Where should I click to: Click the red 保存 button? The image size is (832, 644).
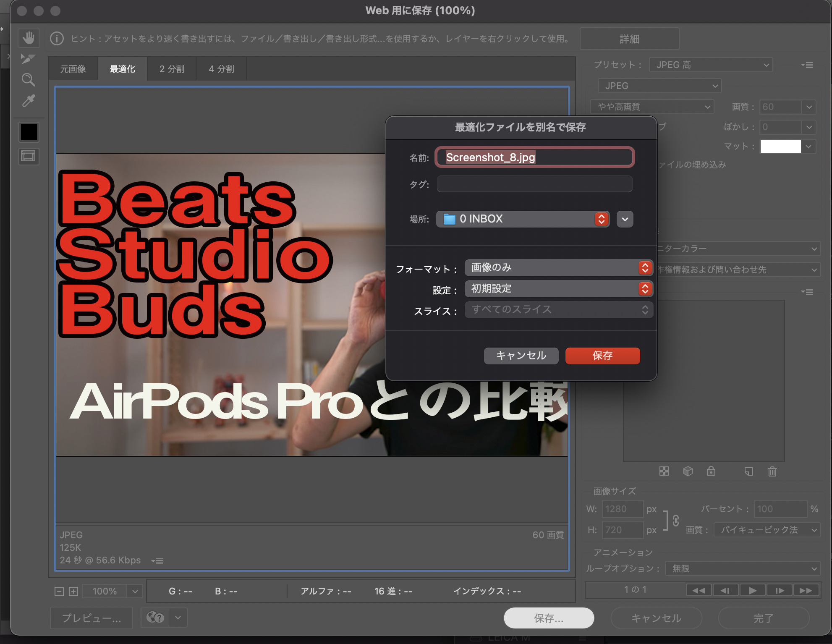(x=602, y=356)
